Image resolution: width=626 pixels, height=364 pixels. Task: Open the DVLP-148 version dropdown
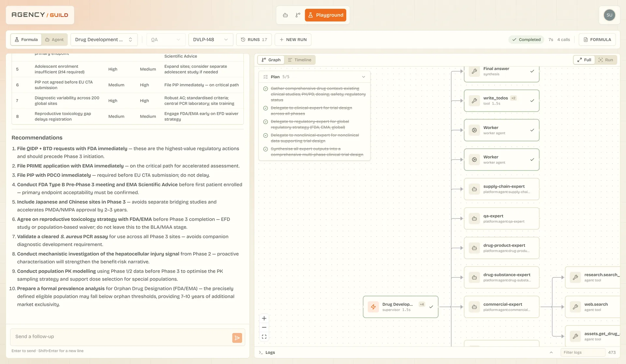[210, 39]
